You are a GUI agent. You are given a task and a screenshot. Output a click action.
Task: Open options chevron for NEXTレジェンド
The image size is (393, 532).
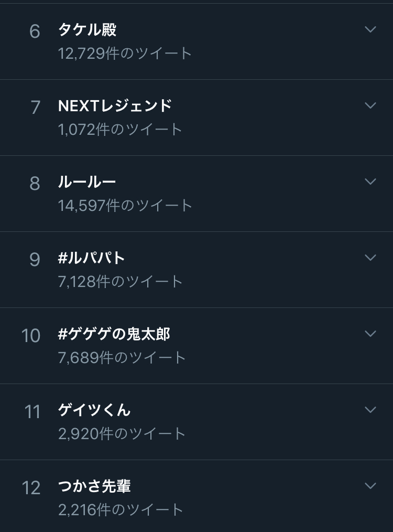pos(370,106)
